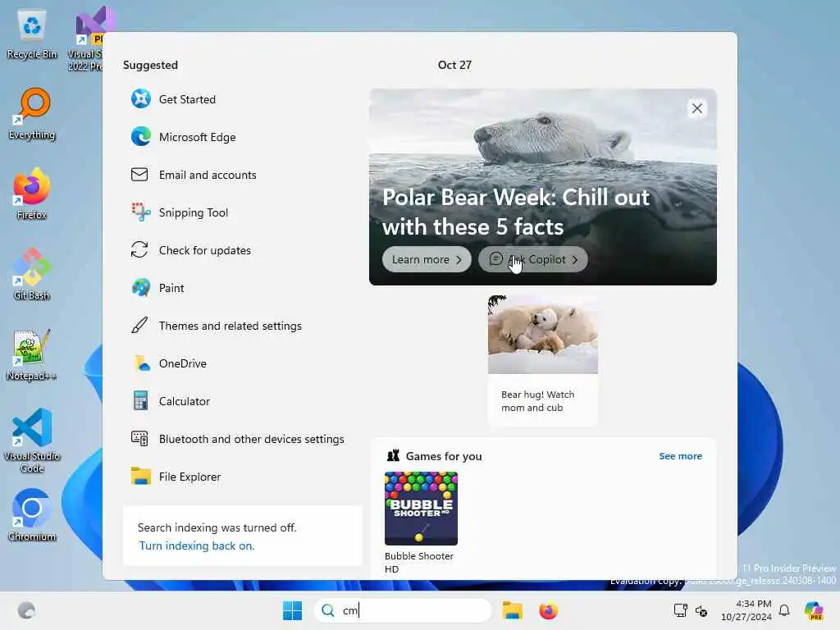The width and height of the screenshot is (840, 630).
Task: Select Visual Studio Code desktop shortcut
Action: click(x=32, y=441)
